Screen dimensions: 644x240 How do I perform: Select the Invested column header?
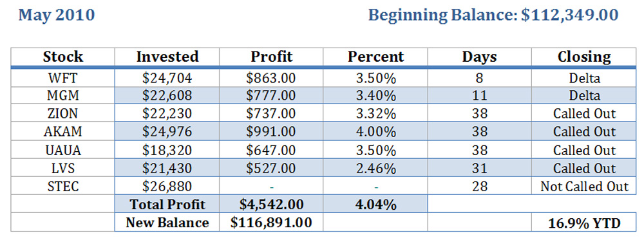[167, 57]
